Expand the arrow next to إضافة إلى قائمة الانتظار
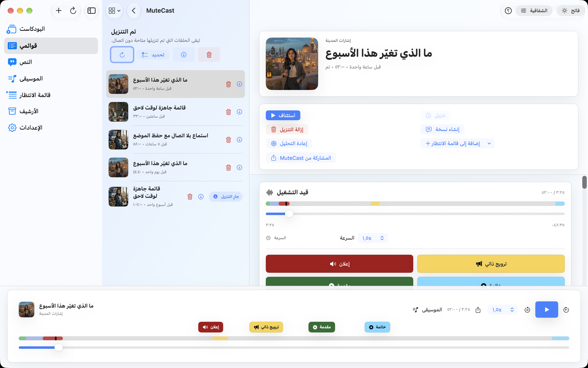588x368 pixels. pos(489,143)
